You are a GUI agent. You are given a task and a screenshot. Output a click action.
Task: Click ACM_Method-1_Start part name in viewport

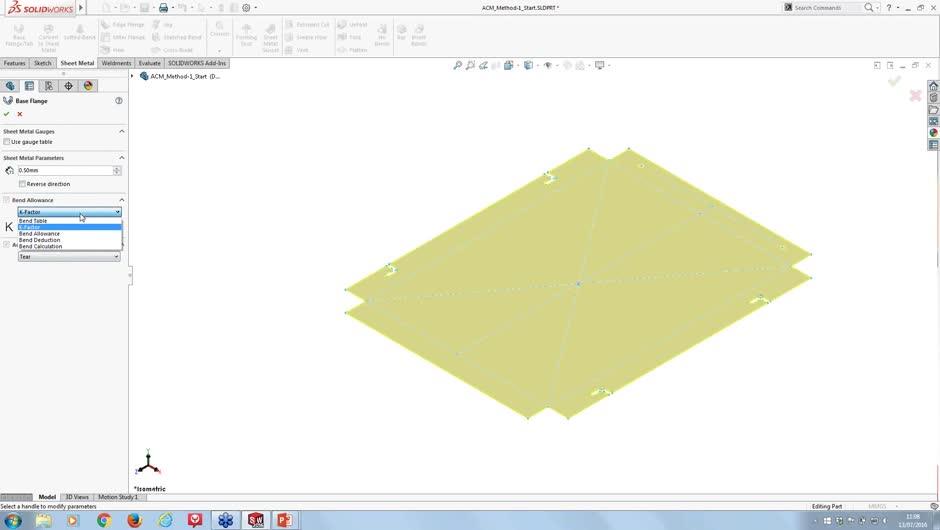185,76
